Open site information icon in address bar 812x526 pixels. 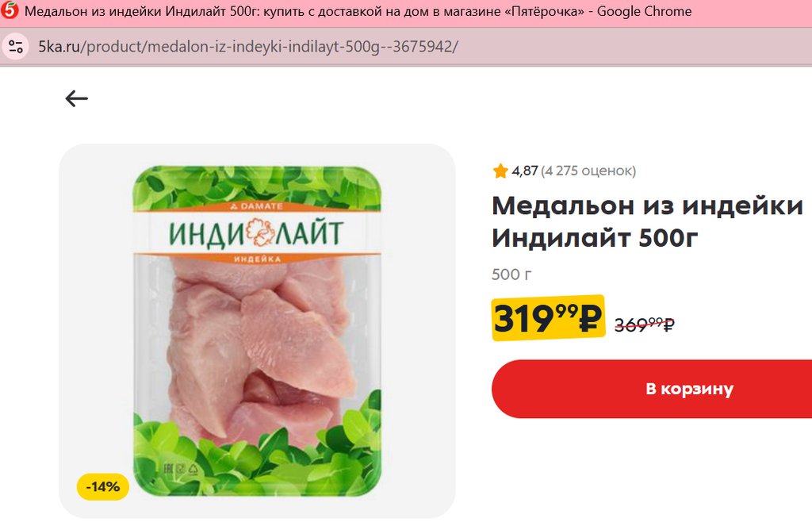[16, 47]
